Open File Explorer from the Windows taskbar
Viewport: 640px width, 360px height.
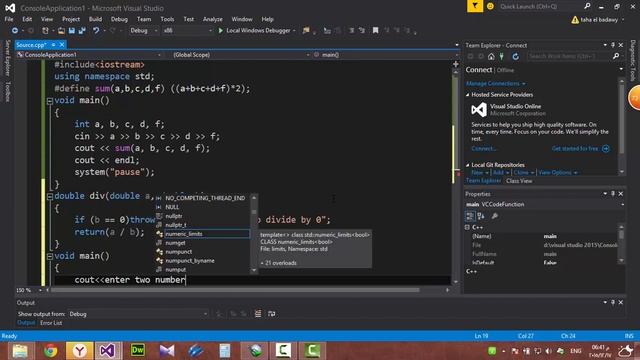(20, 351)
